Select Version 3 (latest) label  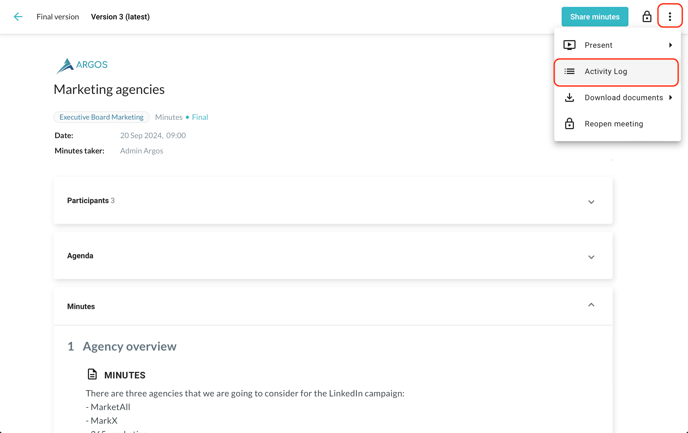point(120,17)
